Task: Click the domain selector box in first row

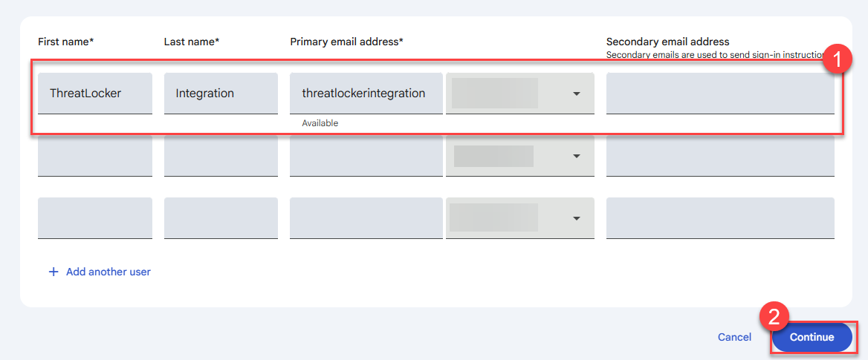Action: (x=519, y=94)
